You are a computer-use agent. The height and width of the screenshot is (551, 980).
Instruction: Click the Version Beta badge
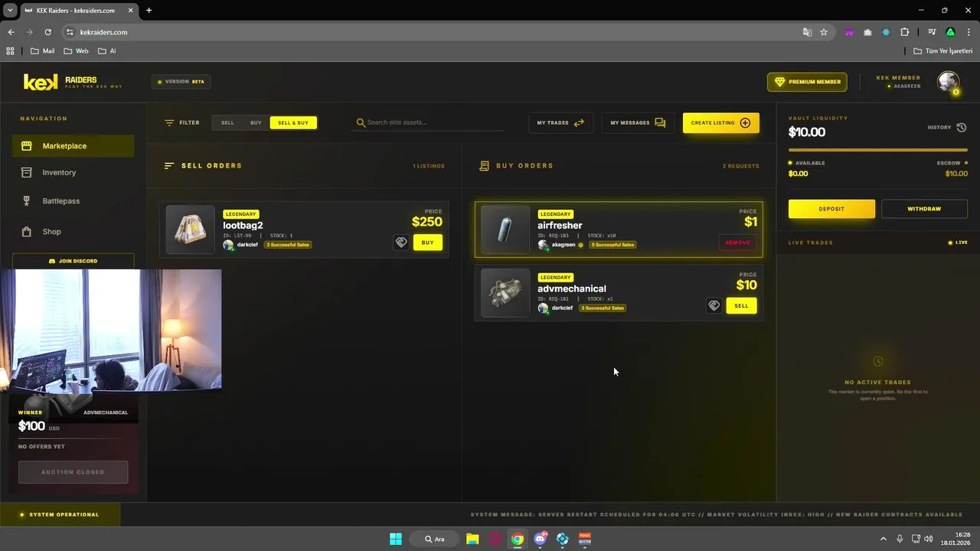[x=181, y=81]
